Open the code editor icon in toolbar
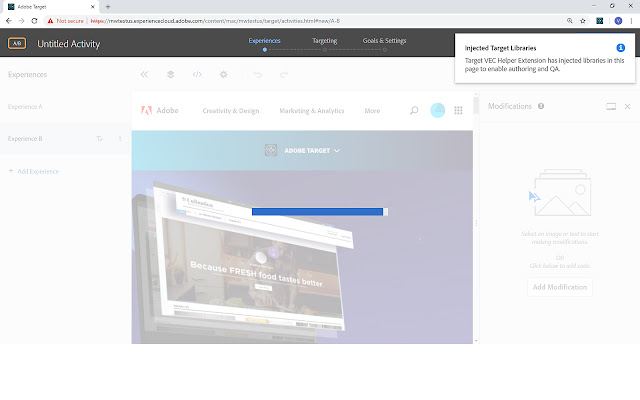640x400 pixels. (x=197, y=74)
